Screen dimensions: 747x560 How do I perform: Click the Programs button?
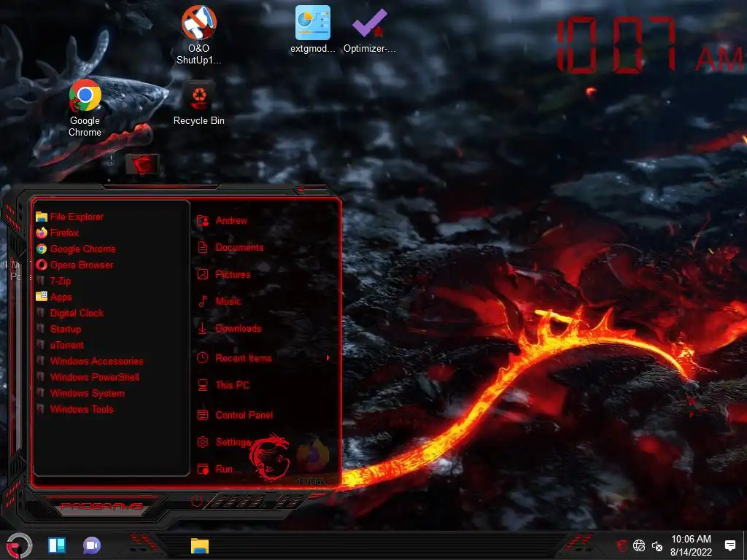tap(101, 506)
